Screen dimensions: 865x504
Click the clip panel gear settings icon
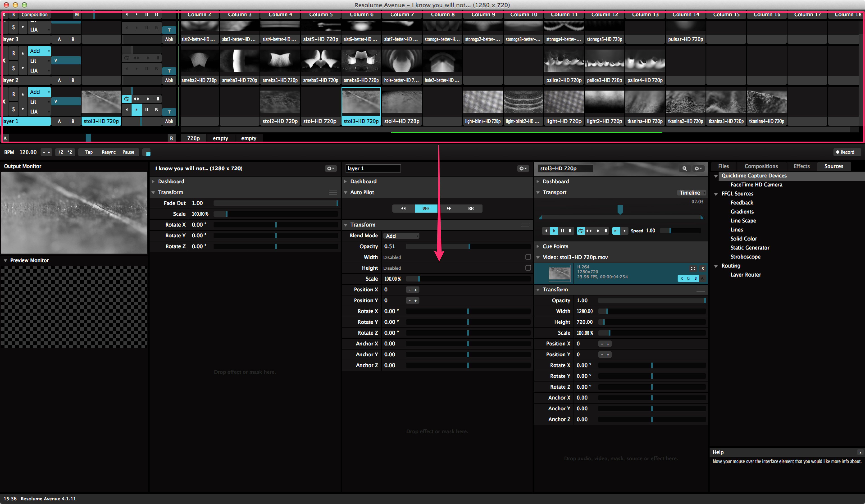(x=698, y=168)
